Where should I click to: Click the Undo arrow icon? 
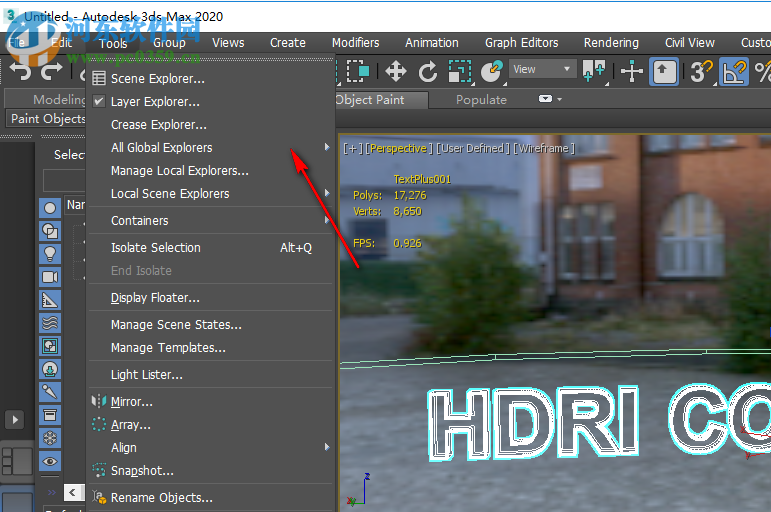(21, 72)
